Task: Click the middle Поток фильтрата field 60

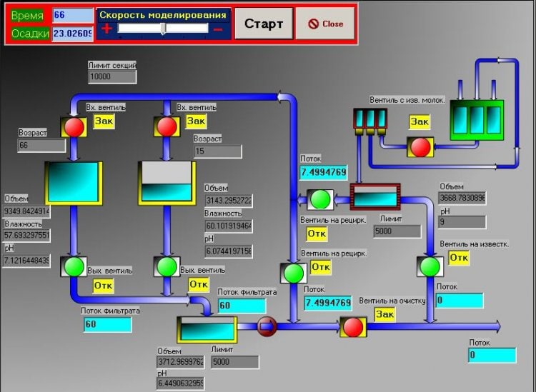Action: (242, 306)
